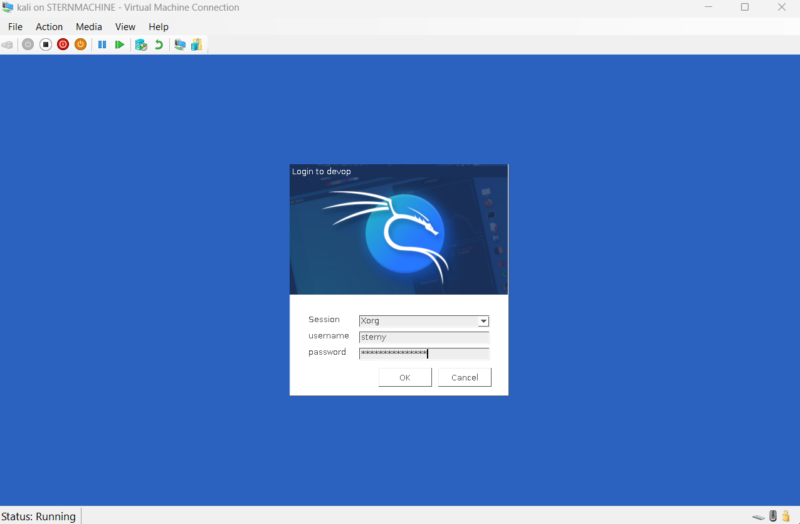Click the lock icon in the status bar
Image resolution: width=800 pixels, height=524 pixels.
click(786, 516)
